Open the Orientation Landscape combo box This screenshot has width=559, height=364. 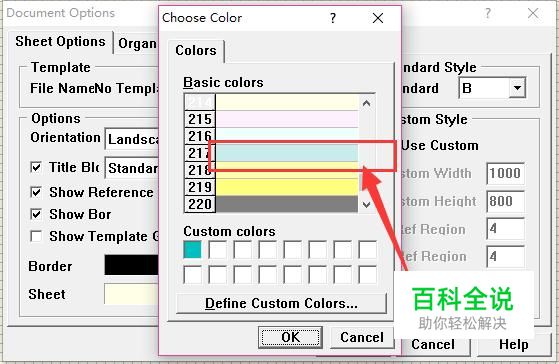point(132,139)
